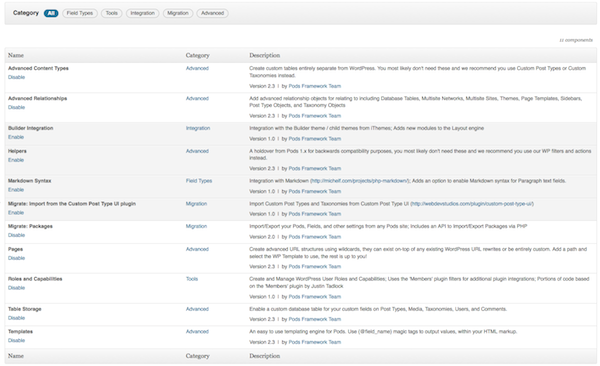Open Advanced category link in Advanced Relationships row

point(197,99)
